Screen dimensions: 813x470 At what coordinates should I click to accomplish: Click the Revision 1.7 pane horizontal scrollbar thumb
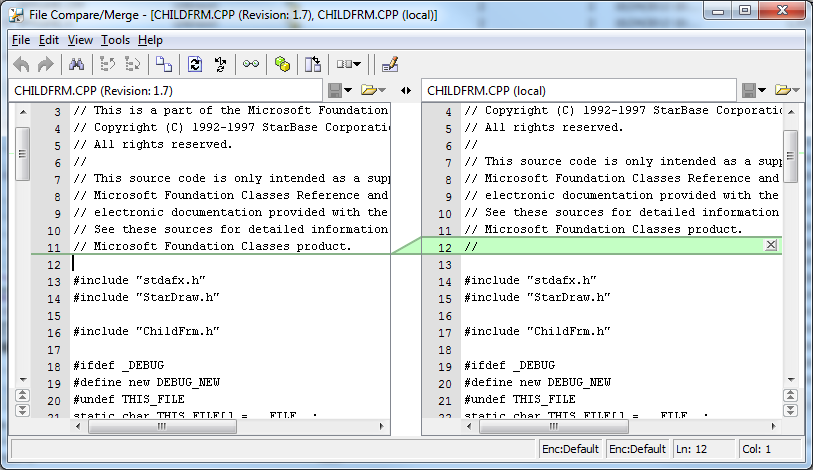coord(162,426)
